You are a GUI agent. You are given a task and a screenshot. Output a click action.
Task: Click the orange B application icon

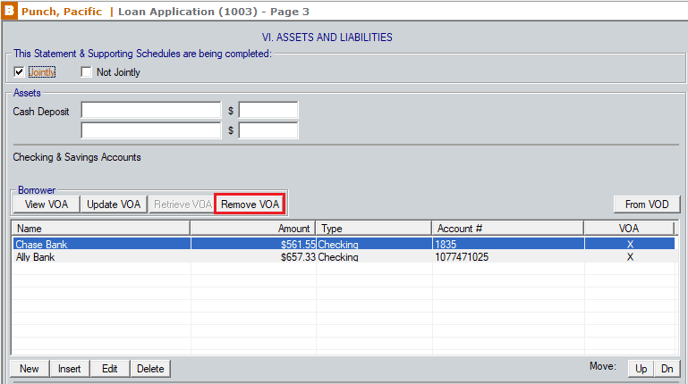pos(9,11)
